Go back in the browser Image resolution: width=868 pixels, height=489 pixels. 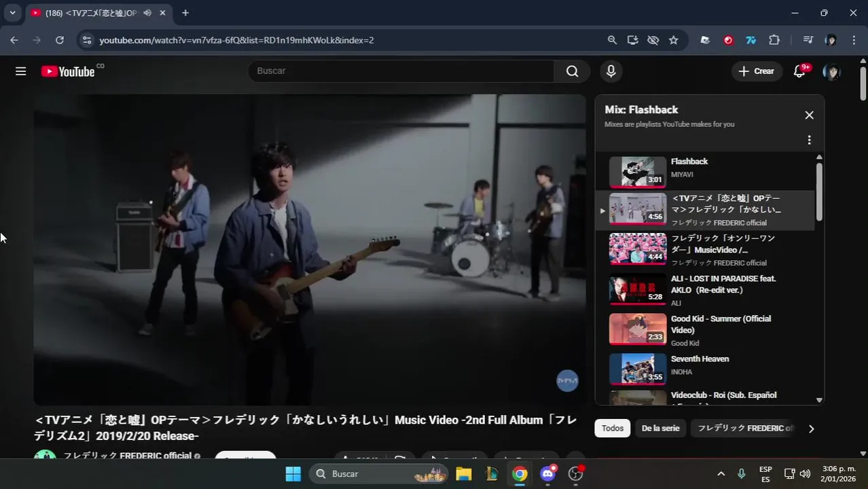[14, 40]
